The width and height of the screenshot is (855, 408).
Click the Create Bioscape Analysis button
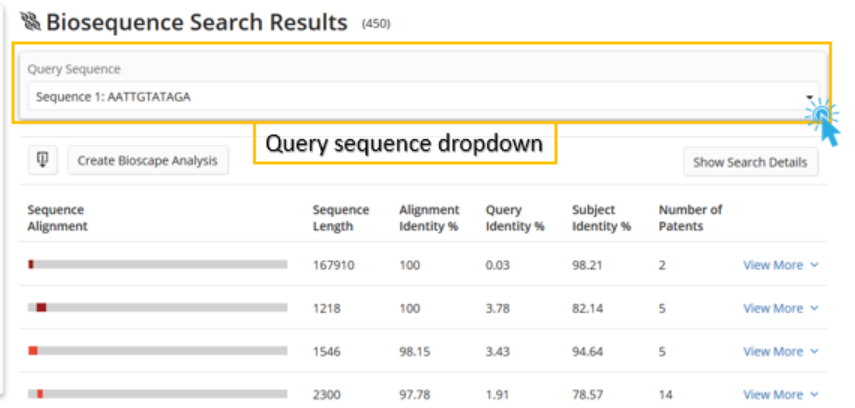point(148,160)
